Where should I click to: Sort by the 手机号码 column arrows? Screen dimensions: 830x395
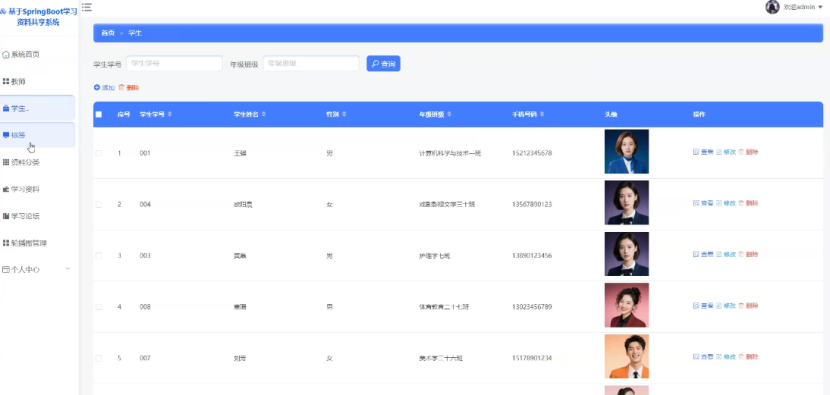[x=542, y=114]
